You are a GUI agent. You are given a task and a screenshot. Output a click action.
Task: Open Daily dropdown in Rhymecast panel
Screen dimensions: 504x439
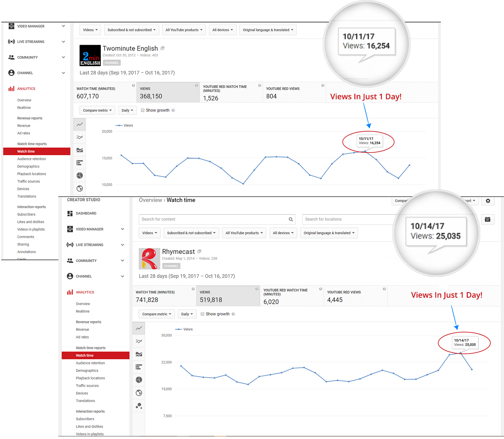pyautogui.click(x=187, y=314)
